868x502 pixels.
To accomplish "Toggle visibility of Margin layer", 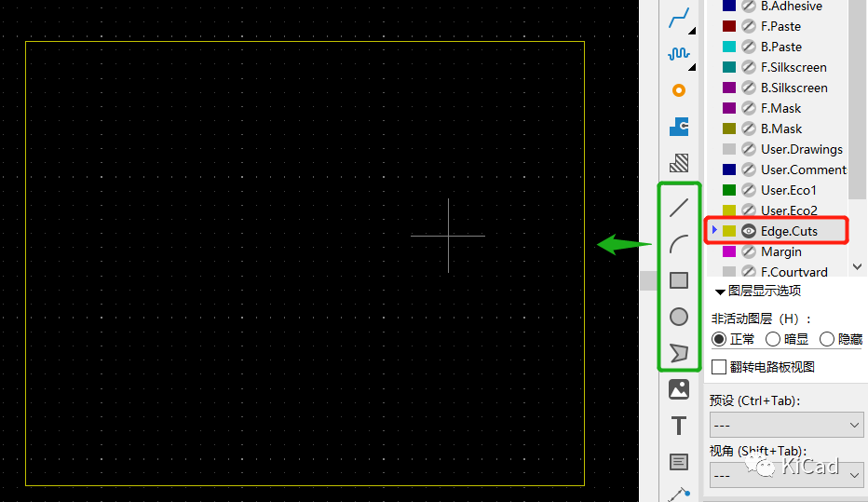I will pos(749,251).
